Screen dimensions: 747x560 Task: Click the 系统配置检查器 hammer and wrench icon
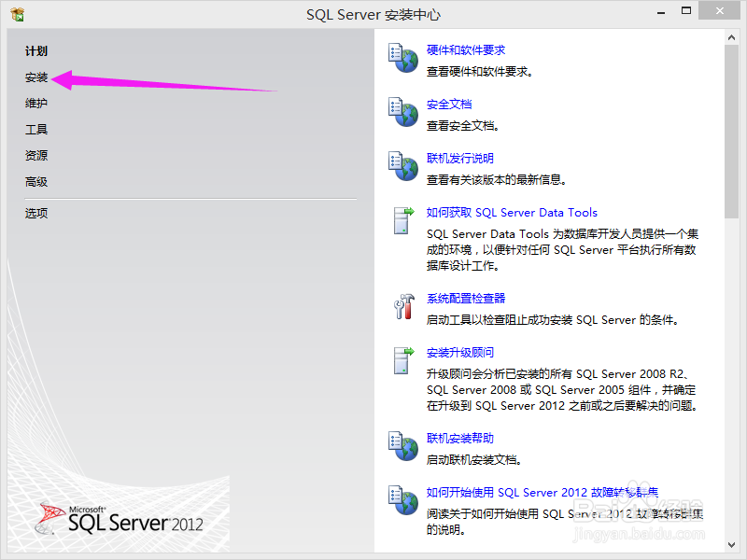pyautogui.click(x=404, y=306)
